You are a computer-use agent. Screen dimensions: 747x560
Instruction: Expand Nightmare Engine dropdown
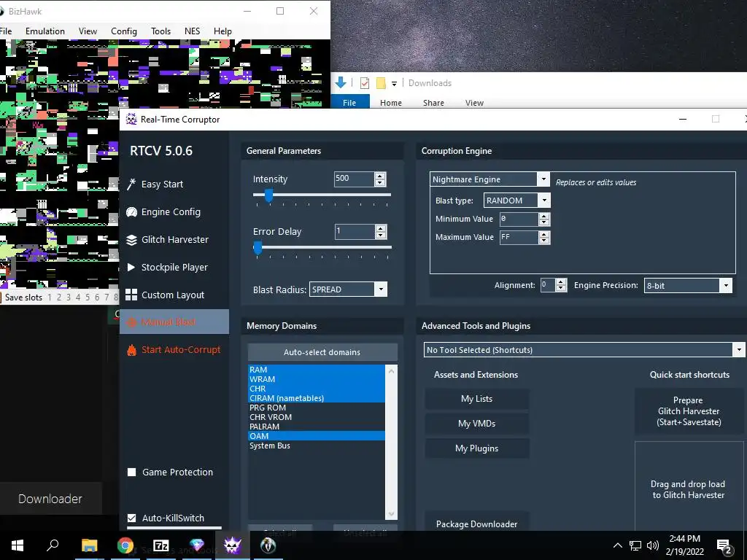[x=543, y=179]
